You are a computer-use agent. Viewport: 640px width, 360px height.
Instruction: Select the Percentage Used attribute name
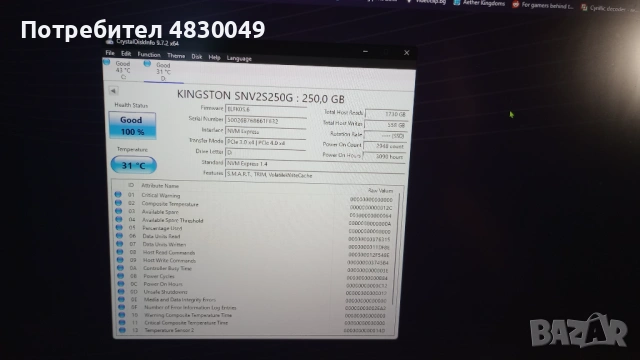click(x=162, y=228)
